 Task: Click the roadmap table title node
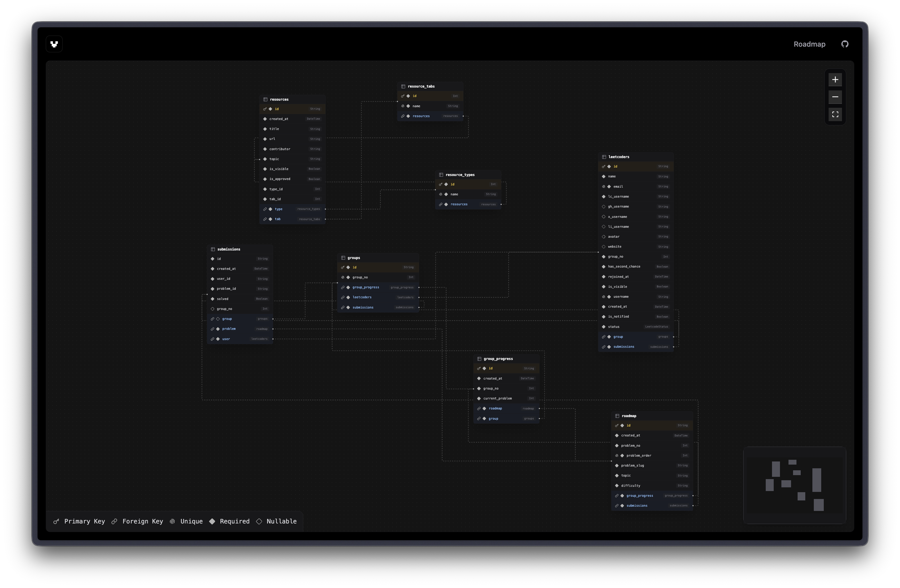[629, 416]
